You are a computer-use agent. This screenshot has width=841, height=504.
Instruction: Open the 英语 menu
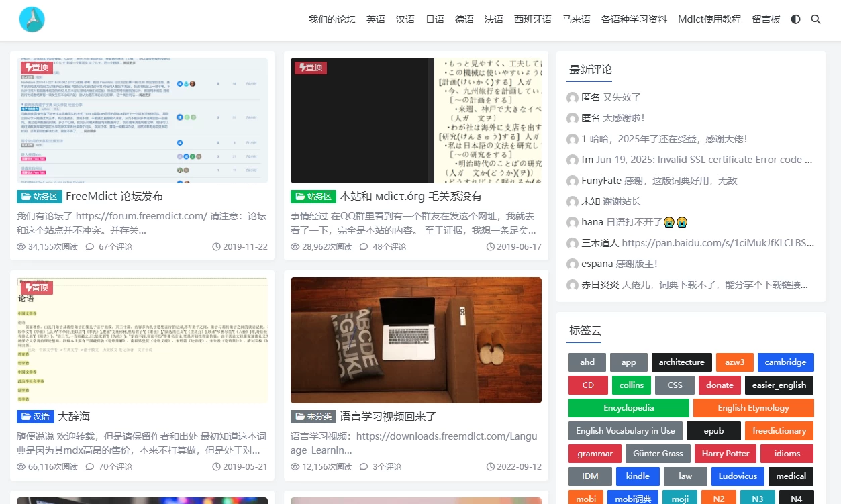(376, 19)
